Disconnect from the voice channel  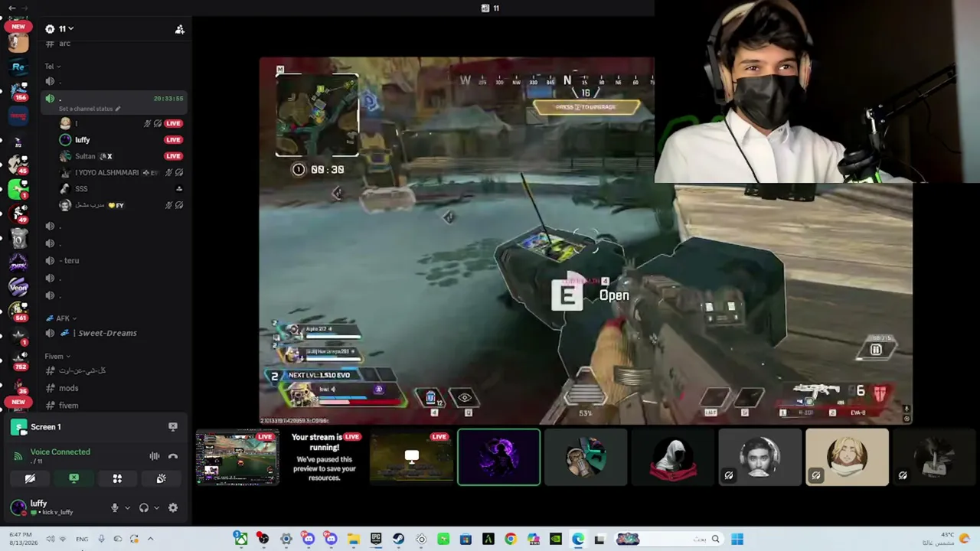point(173,456)
